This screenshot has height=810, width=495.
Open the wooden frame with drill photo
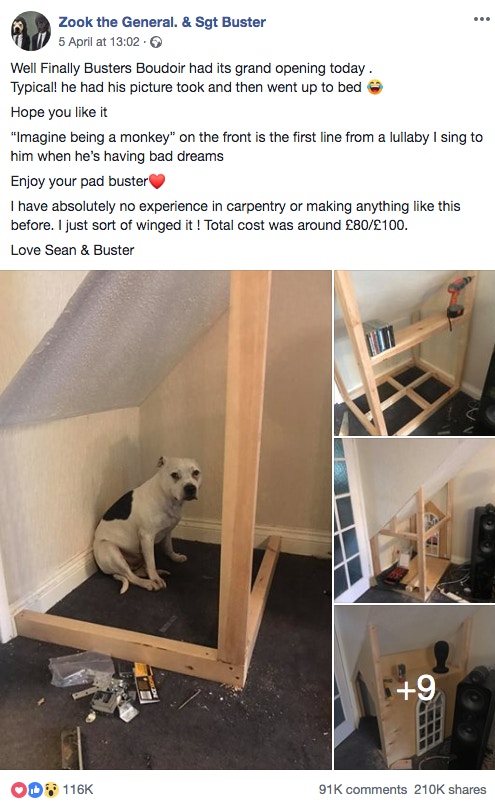pyautogui.click(x=414, y=353)
